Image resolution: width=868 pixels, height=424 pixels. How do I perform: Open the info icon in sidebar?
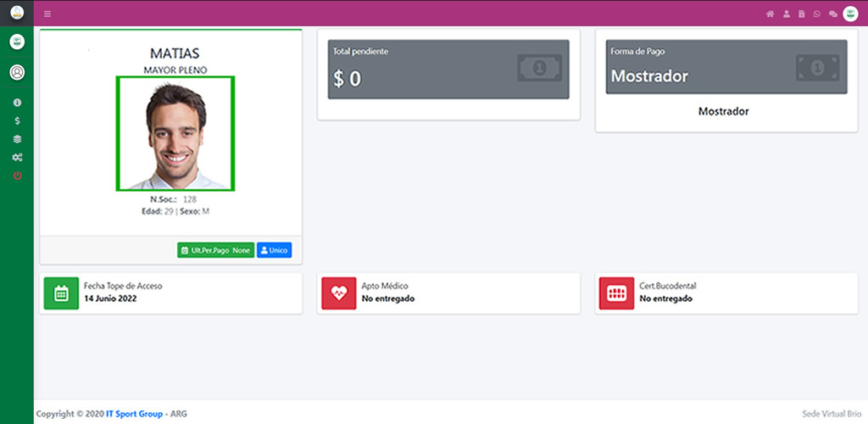tap(17, 103)
